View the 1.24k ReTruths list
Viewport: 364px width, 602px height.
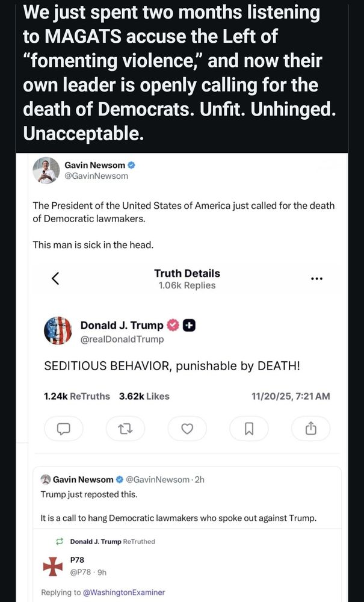pyautogui.click(x=77, y=396)
